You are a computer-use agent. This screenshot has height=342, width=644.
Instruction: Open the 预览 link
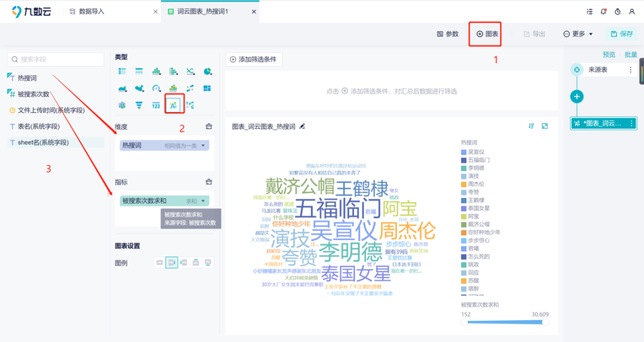click(609, 55)
